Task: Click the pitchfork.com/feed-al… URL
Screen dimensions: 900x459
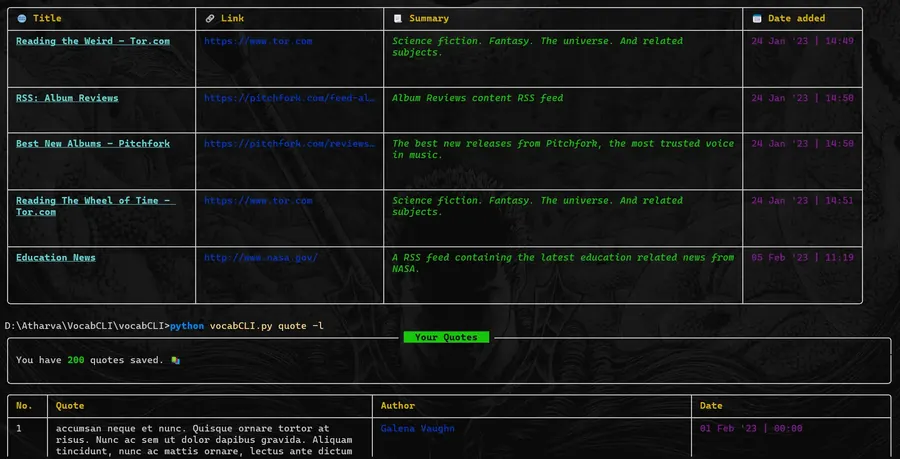Action: [290, 98]
